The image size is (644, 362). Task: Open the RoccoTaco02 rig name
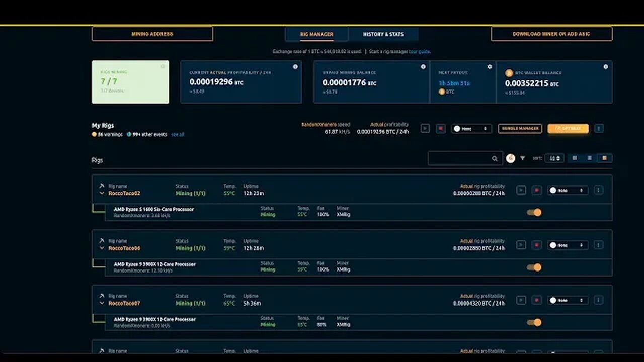pos(124,193)
